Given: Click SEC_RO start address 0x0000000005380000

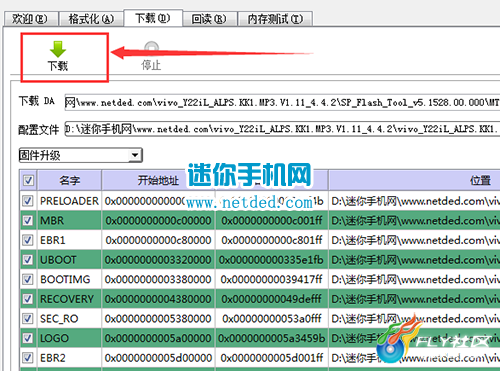Looking at the screenshot, I should click(158, 319).
